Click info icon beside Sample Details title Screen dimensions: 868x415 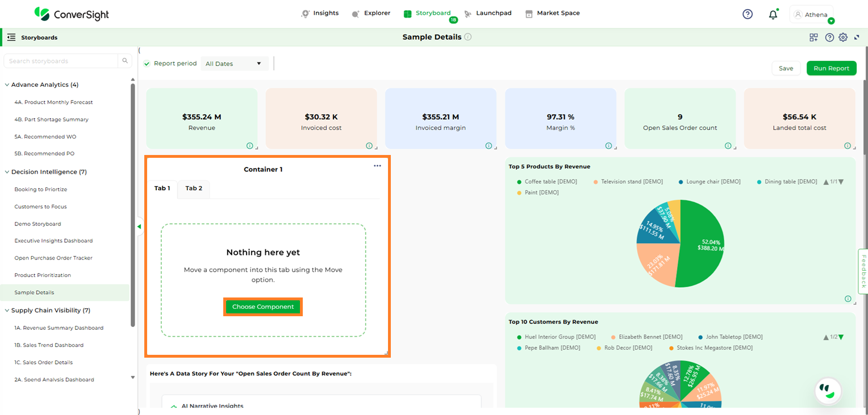[468, 37]
